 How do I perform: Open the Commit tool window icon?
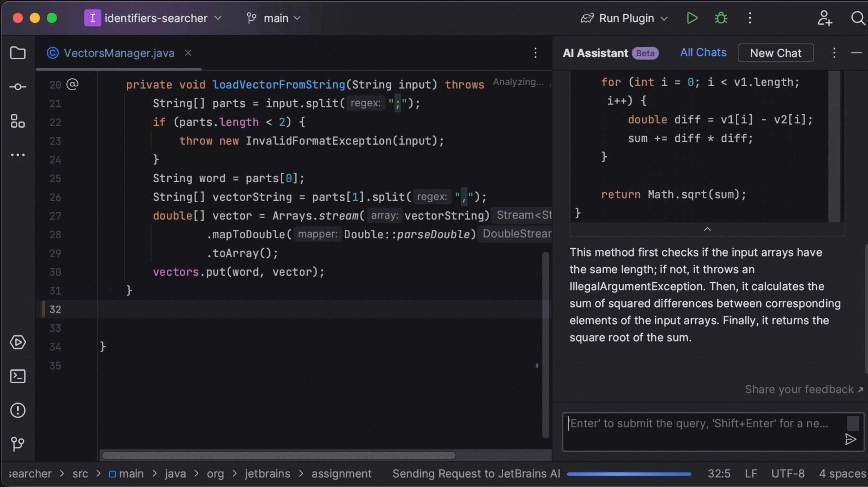[x=18, y=87]
